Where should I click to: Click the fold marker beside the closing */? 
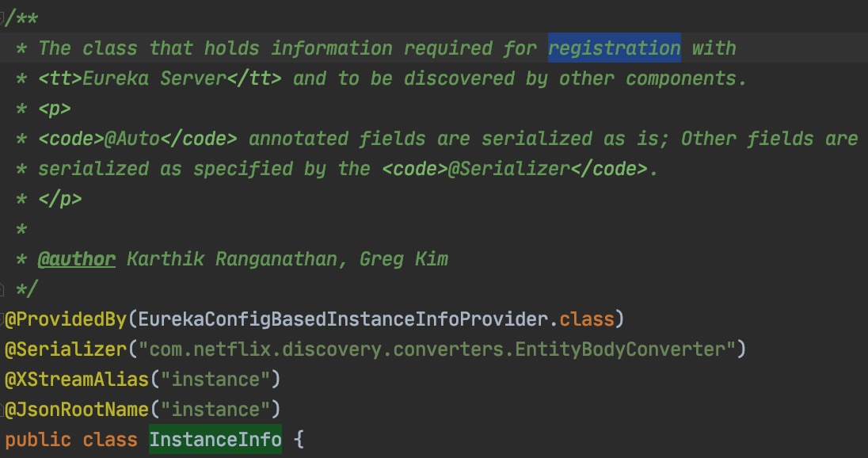coord(2,289)
